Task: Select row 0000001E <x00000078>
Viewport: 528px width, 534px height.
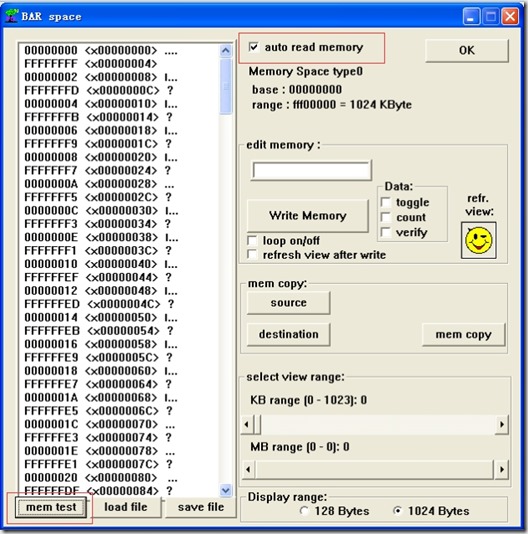Action: [x=119, y=451]
